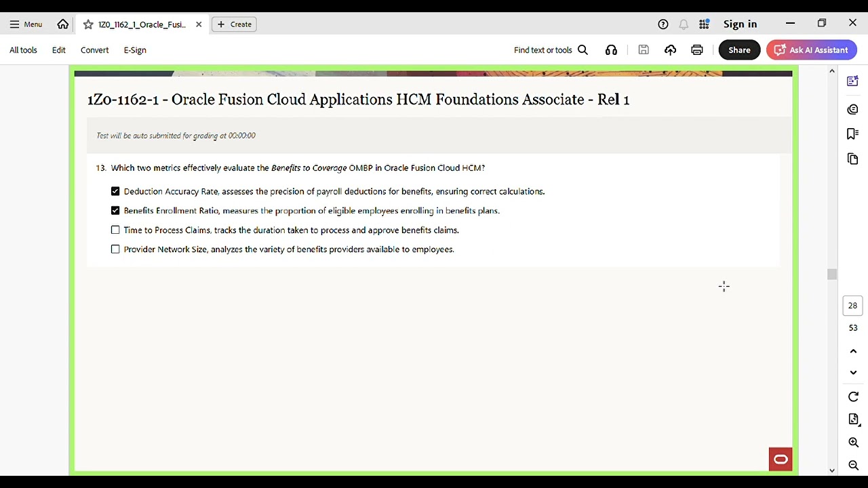Click the upload to cloud icon

pyautogui.click(x=670, y=50)
